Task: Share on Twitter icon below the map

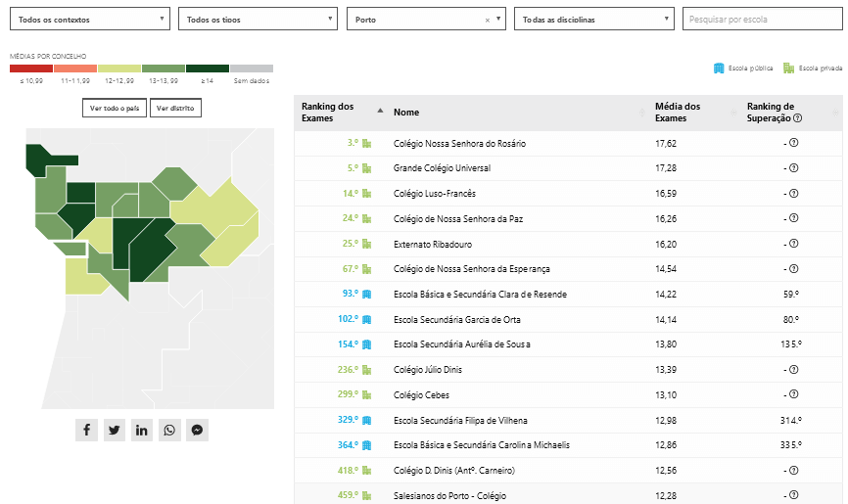Action: pos(115,430)
